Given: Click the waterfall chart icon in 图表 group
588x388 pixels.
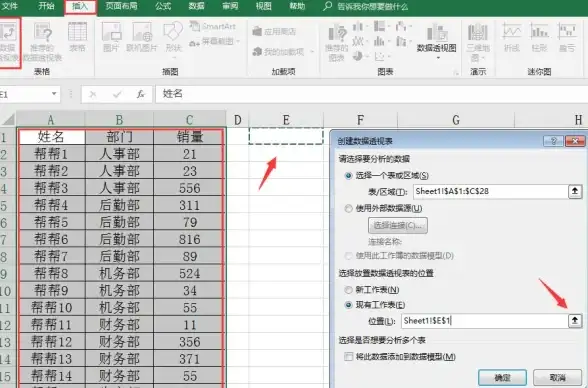Looking at the screenshot, I should pyautogui.click(x=402, y=26).
